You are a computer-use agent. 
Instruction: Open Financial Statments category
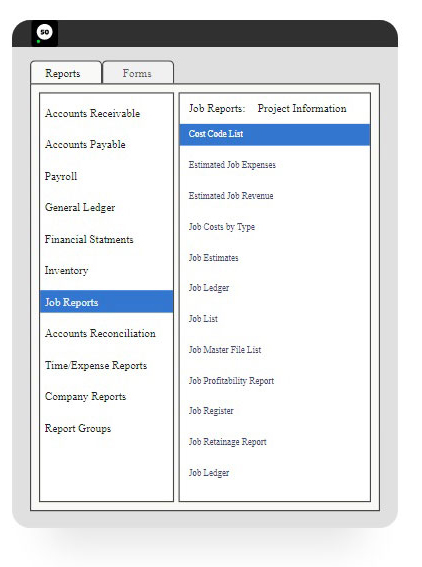(89, 239)
